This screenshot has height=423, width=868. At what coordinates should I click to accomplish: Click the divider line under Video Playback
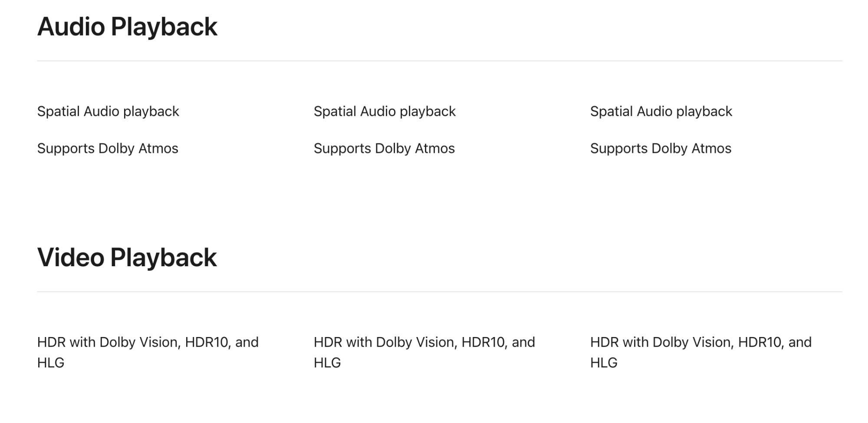[x=440, y=292]
